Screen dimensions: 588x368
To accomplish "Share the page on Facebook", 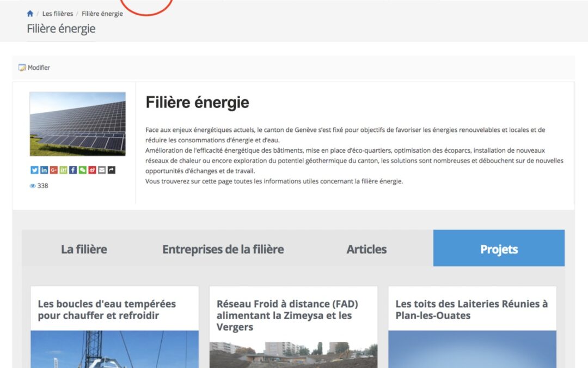I will (x=73, y=170).
